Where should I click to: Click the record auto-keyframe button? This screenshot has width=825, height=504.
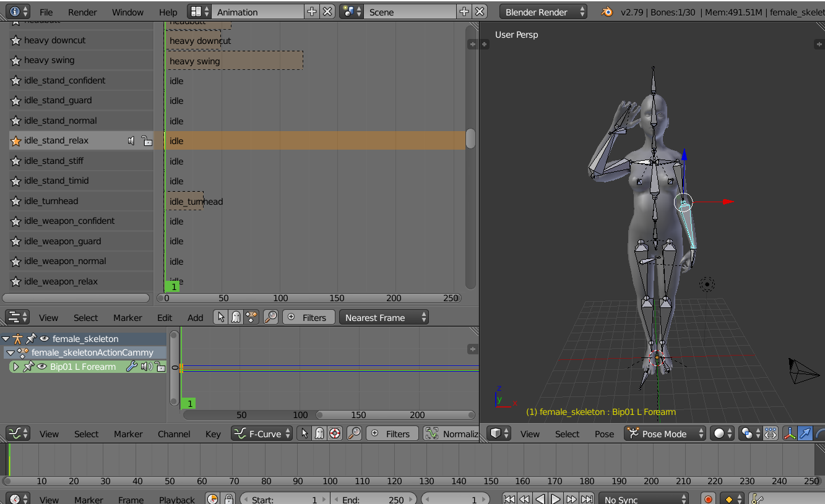coord(708,499)
